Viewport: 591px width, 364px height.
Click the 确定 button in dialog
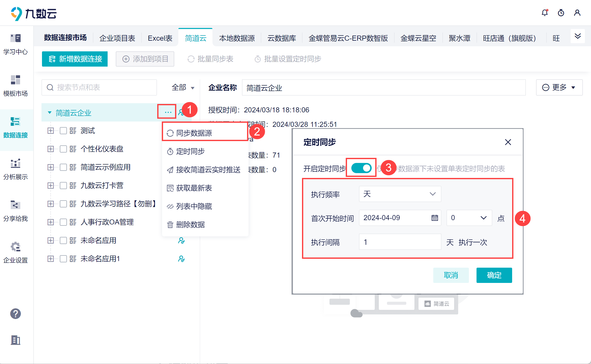(494, 275)
